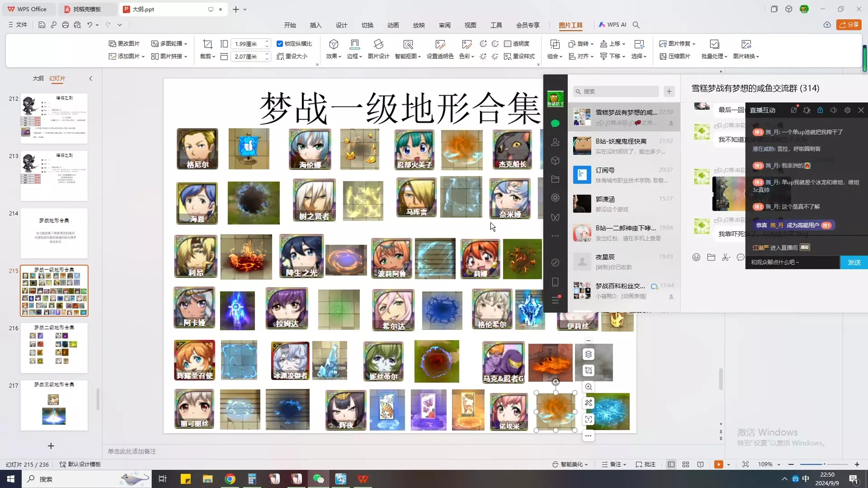The width and height of the screenshot is (868, 488).
Task: Open the emoji picker in chat input
Action: coord(696,257)
